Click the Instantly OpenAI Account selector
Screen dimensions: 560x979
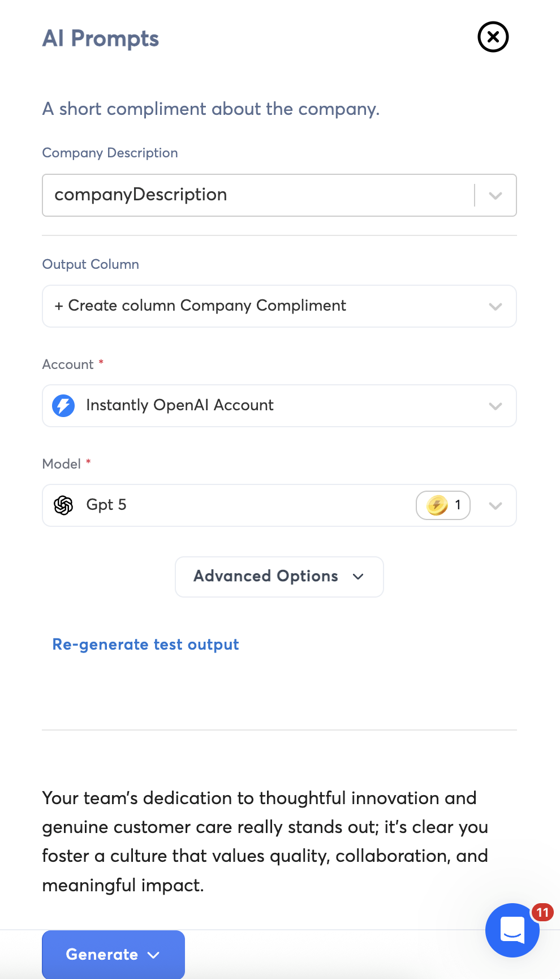180,406
